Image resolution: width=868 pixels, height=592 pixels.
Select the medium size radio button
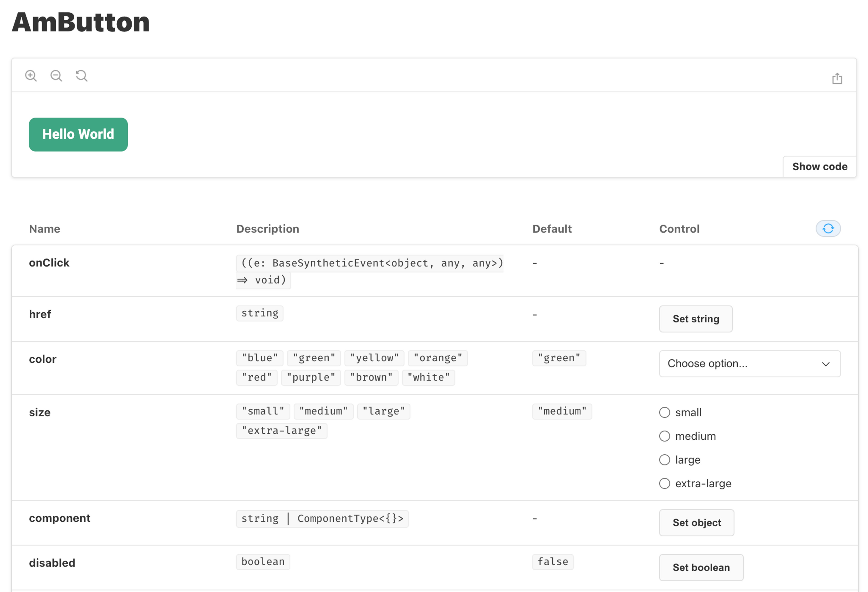pyautogui.click(x=664, y=436)
